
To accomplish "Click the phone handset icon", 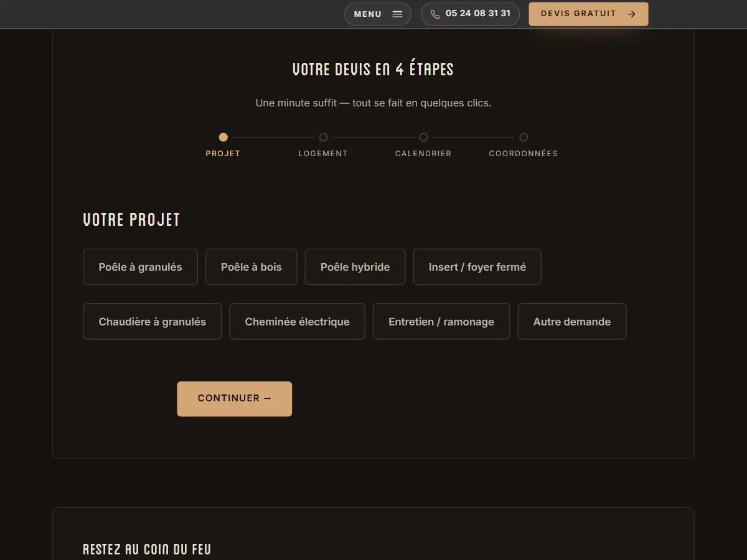I will coord(435,14).
